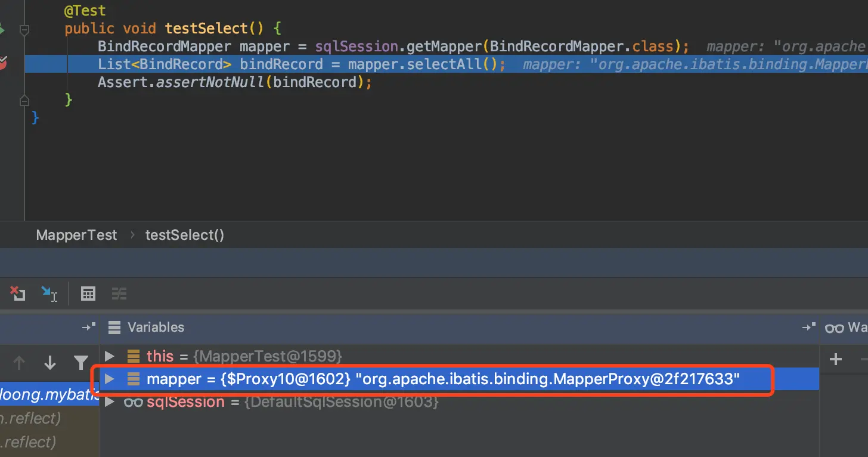The image size is (868, 457).
Task: Select the sqlSession = {DefaultSqlSession@1603} row
Action: [x=459, y=402]
